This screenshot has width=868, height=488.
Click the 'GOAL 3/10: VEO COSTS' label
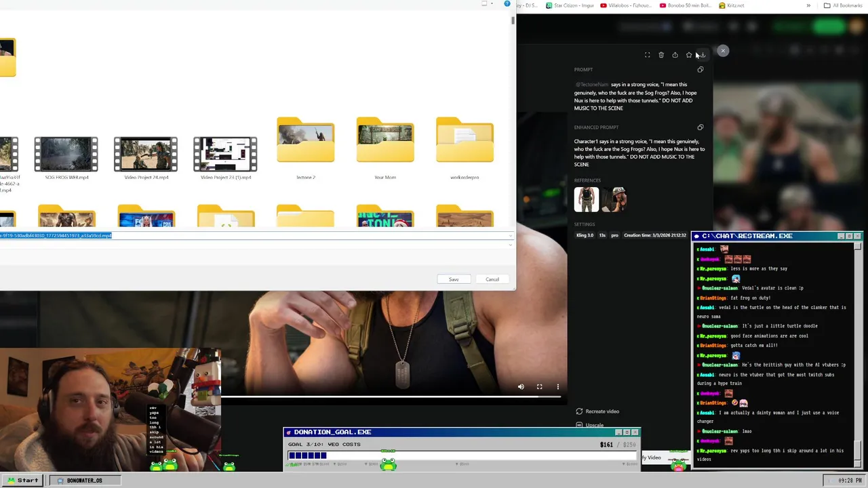(x=324, y=445)
